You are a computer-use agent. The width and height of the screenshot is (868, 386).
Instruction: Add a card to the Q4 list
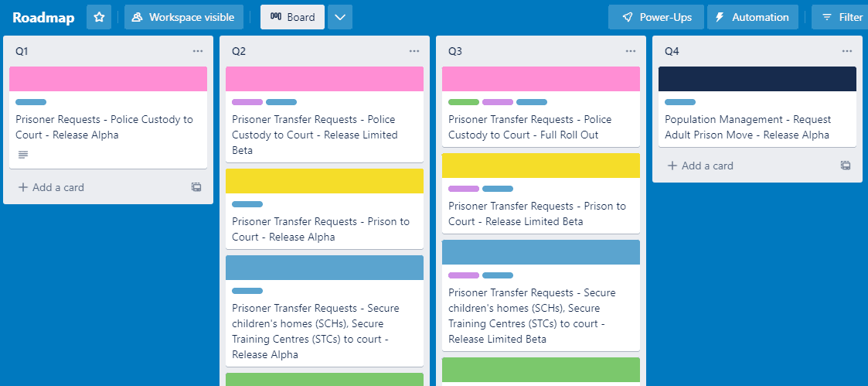tap(700, 166)
